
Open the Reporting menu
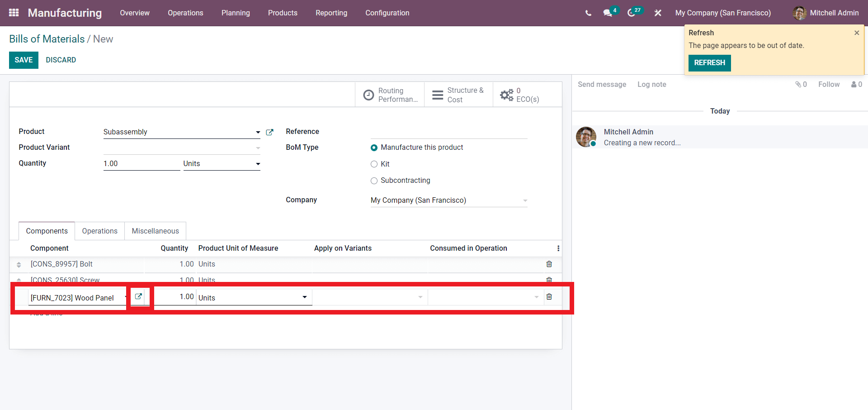(331, 13)
